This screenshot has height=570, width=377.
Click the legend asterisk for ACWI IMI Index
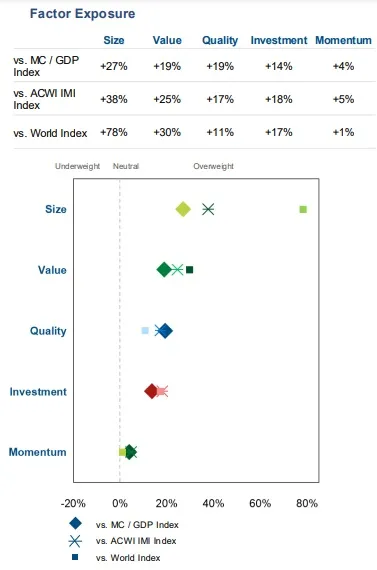[x=75, y=541]
